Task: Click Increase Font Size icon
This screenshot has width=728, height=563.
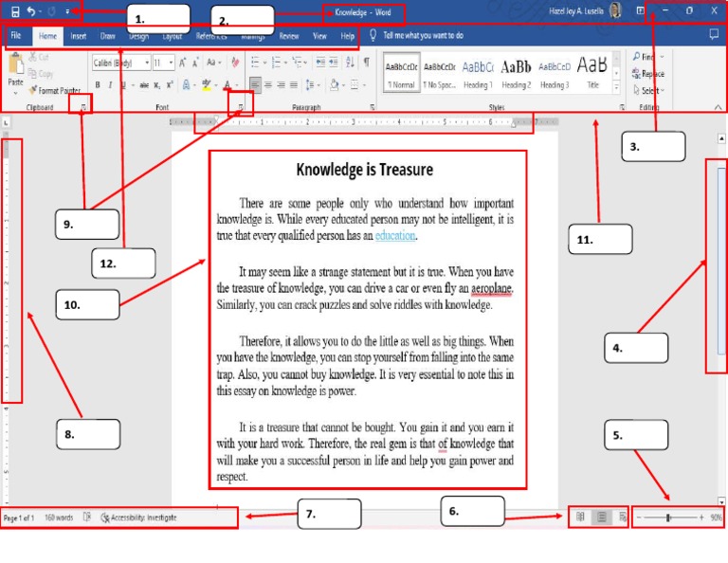Action: click(183, 63)
